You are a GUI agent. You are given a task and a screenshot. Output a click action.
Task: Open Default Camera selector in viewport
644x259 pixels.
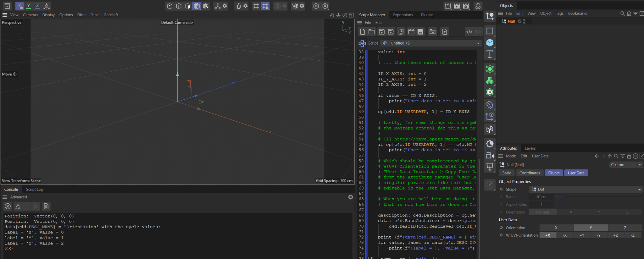tap(177, 22)
